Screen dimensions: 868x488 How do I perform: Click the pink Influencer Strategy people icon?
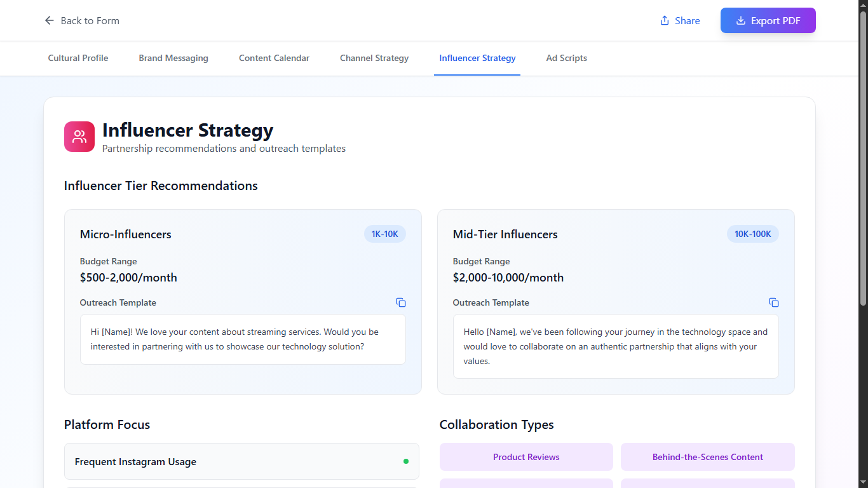(x=79, y=137)
